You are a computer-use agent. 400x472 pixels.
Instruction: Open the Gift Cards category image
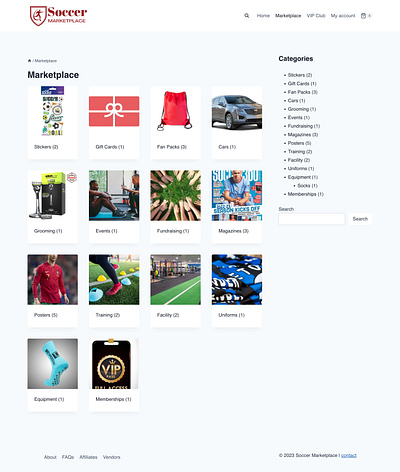pyautogui.click(x=114, y=111)
